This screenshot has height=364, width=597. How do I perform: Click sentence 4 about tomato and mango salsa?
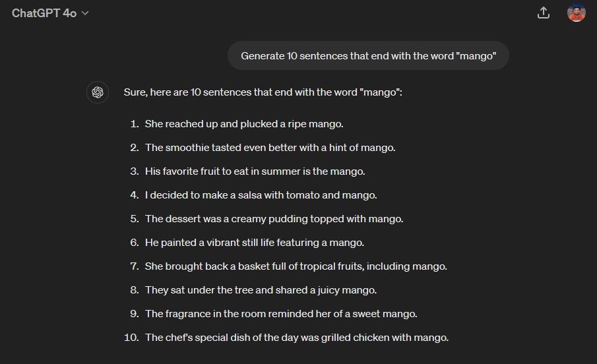261,195
